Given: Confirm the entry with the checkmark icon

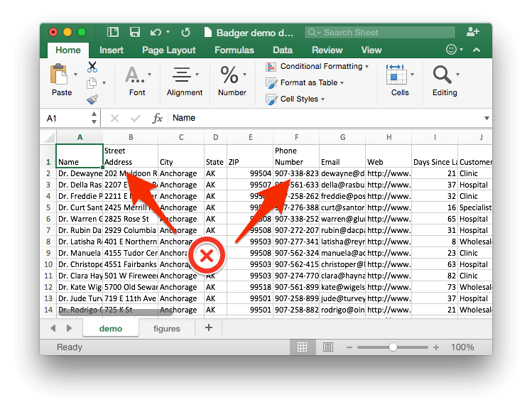Looking at the screenshot, I should click(x=136, y=118).
